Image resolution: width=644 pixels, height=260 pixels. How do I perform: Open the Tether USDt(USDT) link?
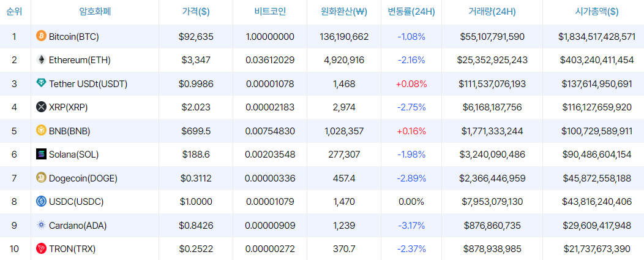tap(88, 84)
